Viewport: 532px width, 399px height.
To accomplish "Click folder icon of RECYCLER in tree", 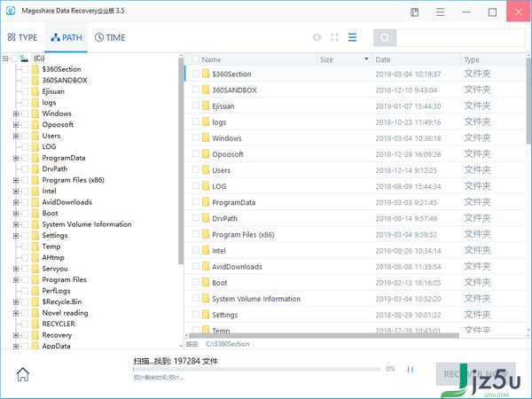I will click(35, 324).
